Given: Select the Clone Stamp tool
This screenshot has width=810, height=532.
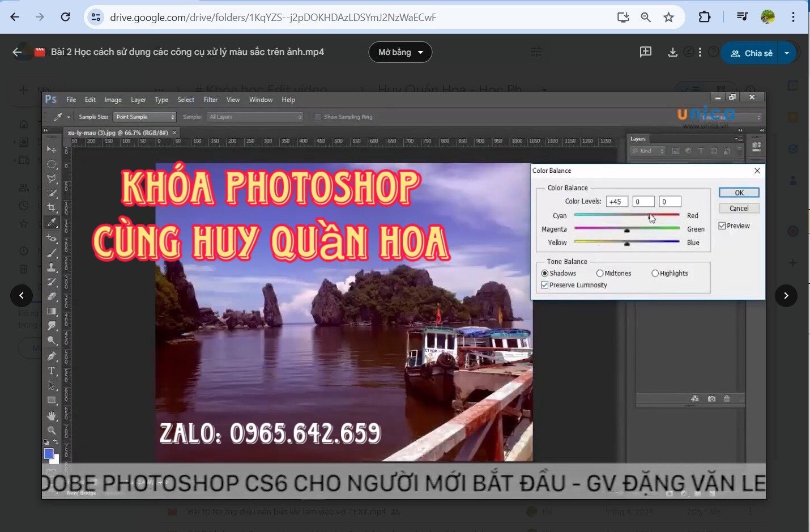Looking at the screenshot, I should pyautogui.click(x=52, y=267).
